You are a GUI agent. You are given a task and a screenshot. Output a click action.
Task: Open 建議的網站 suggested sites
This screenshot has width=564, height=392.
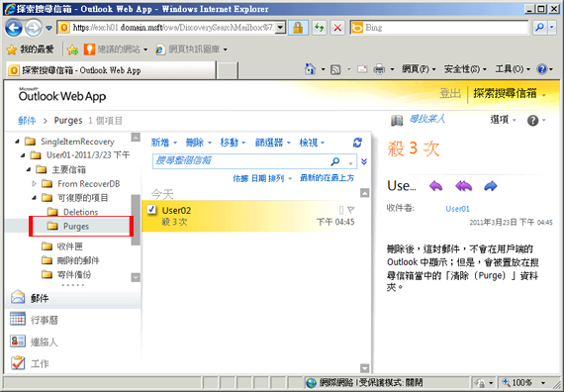pos(116,49)
